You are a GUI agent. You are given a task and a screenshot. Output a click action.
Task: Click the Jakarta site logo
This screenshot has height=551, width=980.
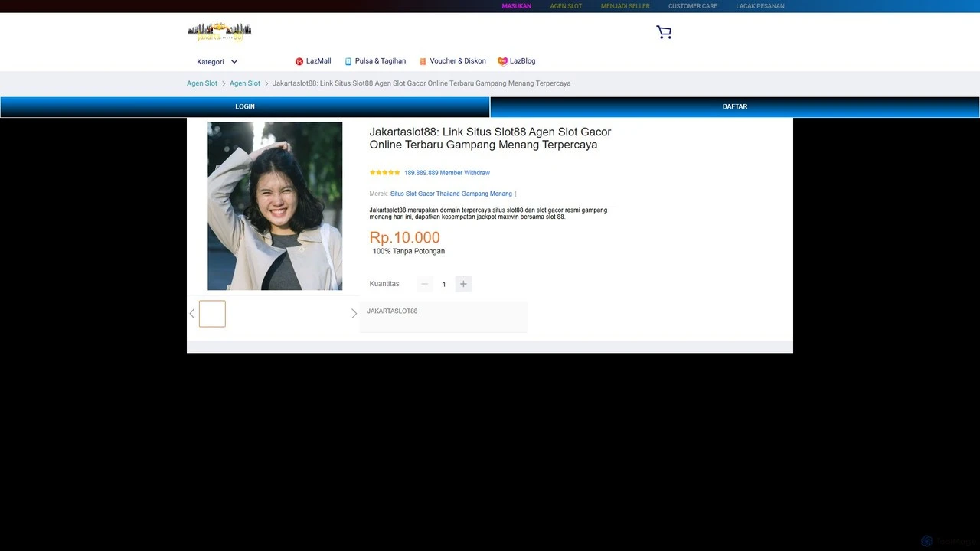click(x=220, y=32)
